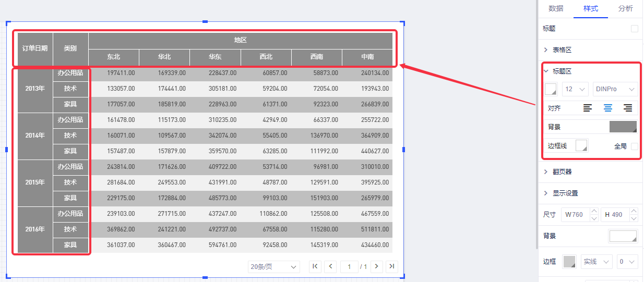Open the header font color picker
Viewport: 644px width, 282px height.
pos(551,89)
